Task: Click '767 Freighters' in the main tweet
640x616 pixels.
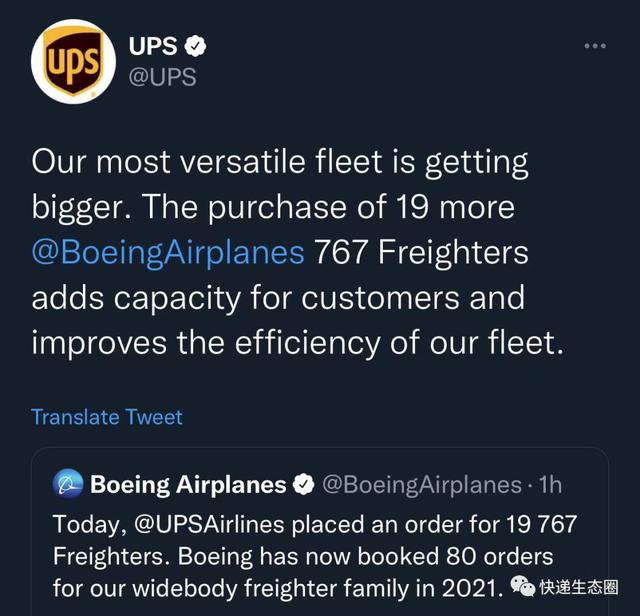Action: pos(421,252)
